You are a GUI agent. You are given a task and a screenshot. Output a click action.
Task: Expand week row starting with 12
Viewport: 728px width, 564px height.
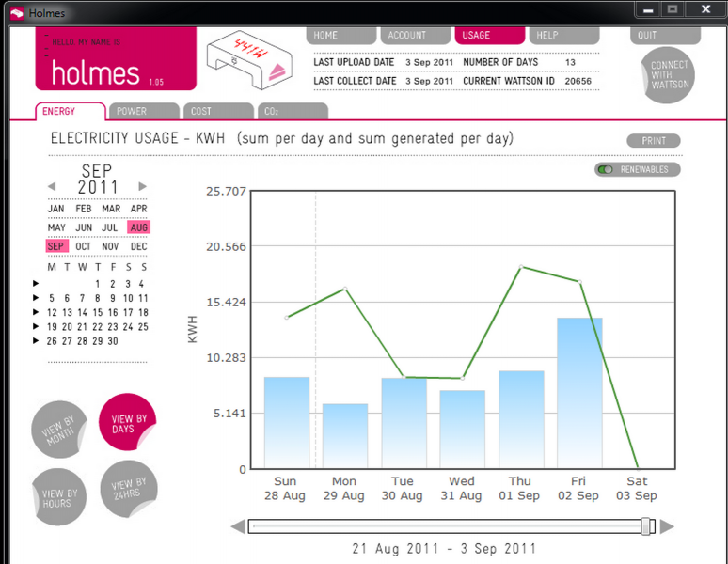coord(36,312)
